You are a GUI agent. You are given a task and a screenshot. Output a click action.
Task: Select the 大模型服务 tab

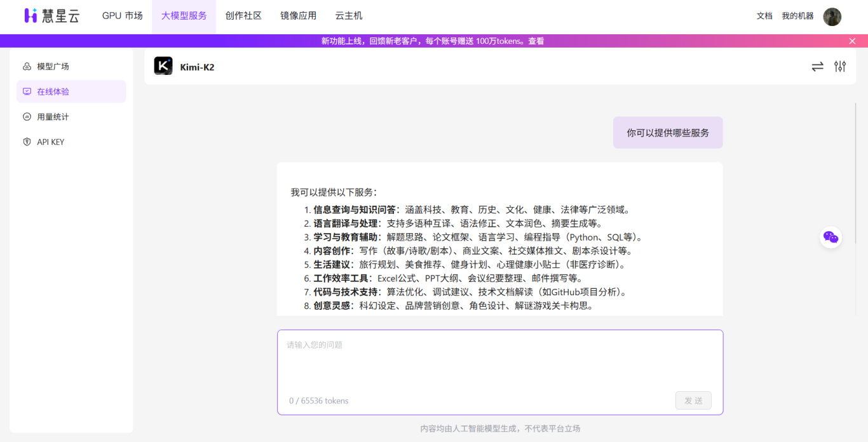pos(184,16)
